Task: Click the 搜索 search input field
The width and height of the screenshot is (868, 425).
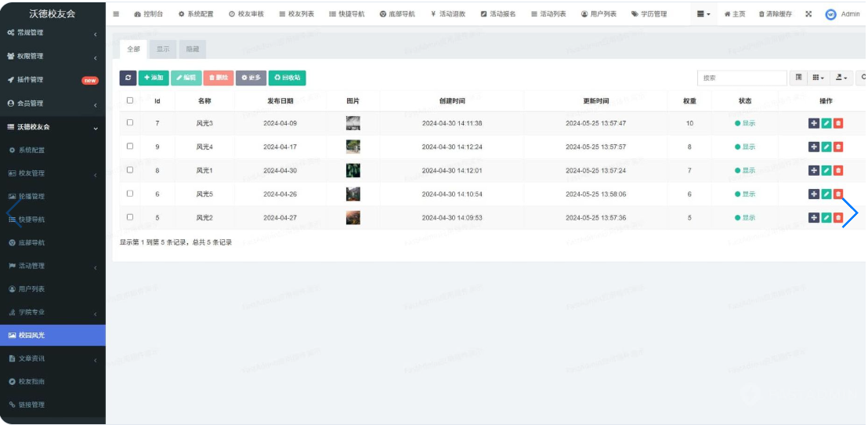Action: click(x=741, y=78)
